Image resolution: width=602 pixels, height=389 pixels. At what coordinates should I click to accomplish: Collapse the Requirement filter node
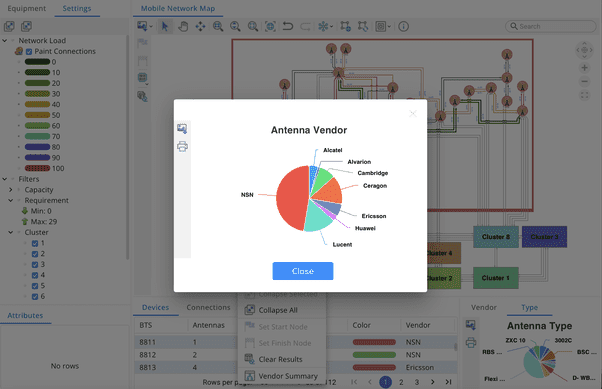click(x=11, y=200)
